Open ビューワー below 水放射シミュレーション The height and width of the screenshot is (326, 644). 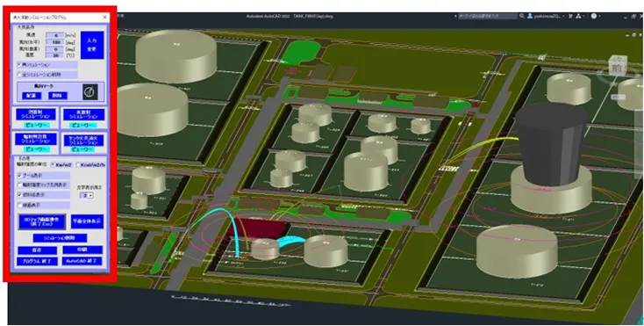click(83, 125)
